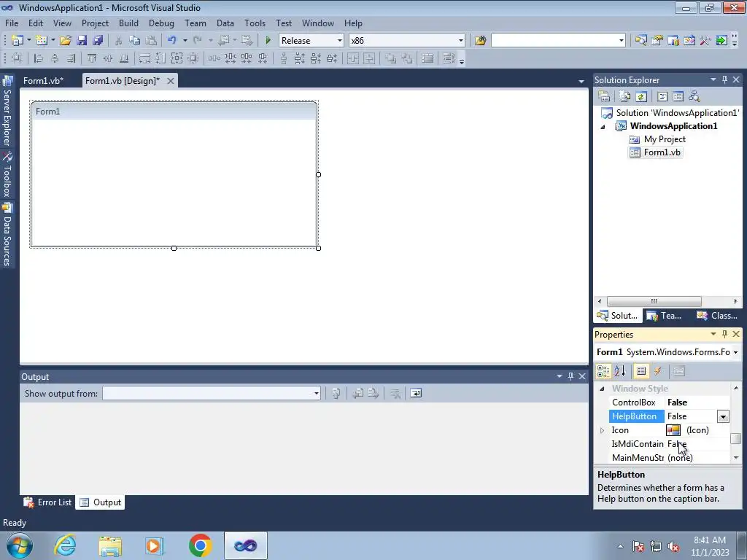Click the View Designer icon in Solution Explorer
Viewport: 747px width, 560px height.
pos(678,97)
